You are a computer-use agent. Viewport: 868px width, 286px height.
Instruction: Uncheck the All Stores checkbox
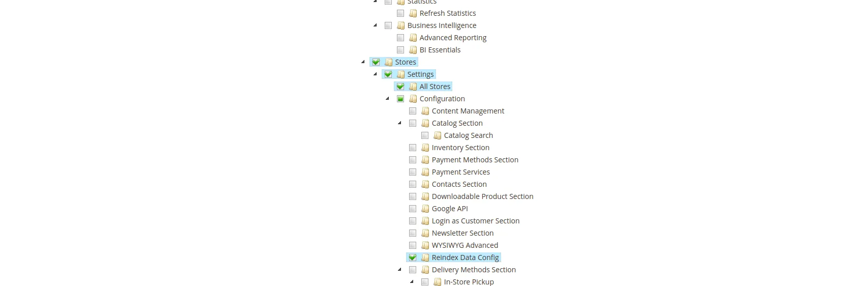pyautogui.click(x=400, y=87)
